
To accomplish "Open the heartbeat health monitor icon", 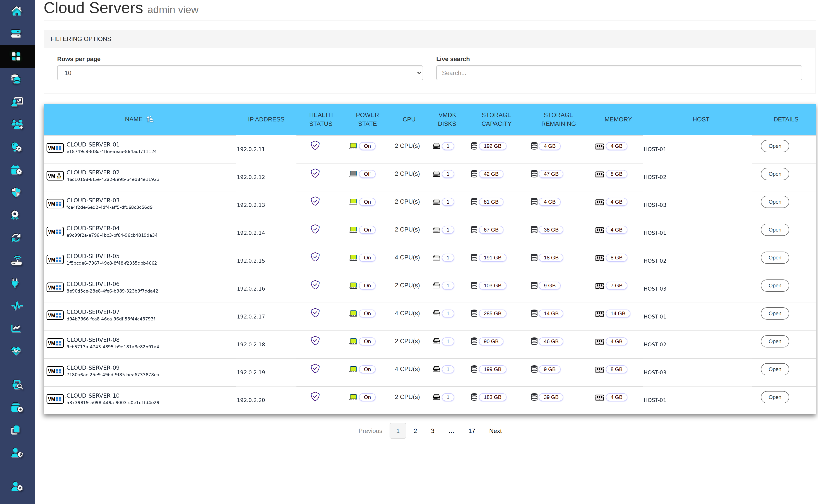I will coord(16,351).
